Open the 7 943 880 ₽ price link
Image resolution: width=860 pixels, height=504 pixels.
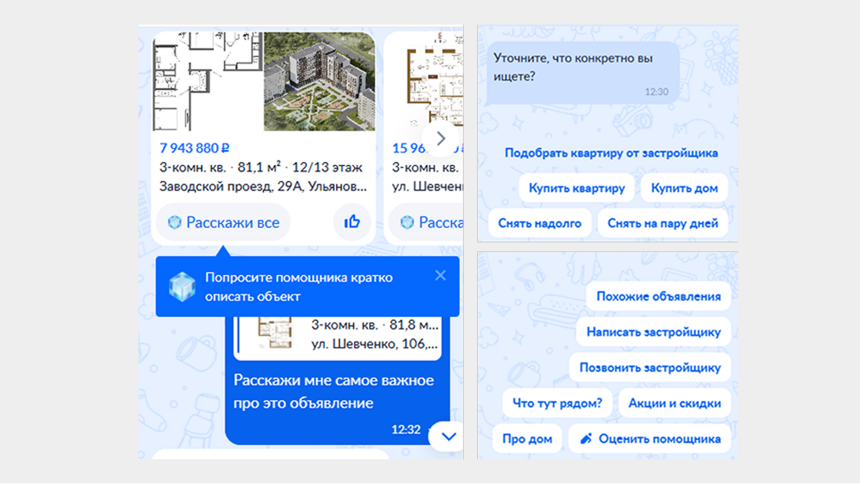[x=195, y=148]
